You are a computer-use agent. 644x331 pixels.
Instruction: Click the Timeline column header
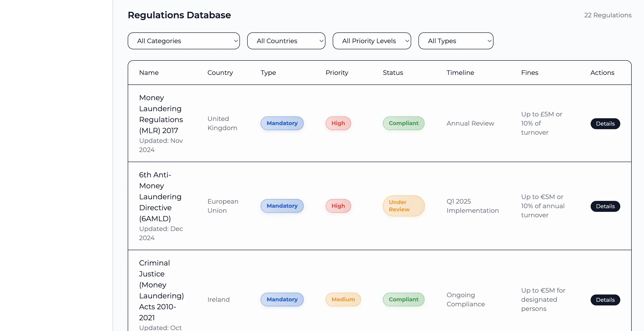click(460, 73)
